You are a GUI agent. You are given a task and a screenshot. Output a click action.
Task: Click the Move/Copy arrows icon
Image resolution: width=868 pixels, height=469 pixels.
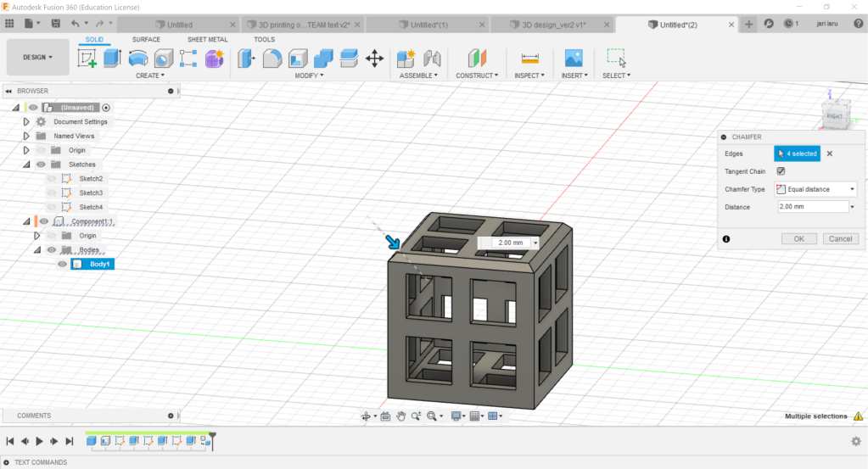pyautogui.click(x=374, y=59)
